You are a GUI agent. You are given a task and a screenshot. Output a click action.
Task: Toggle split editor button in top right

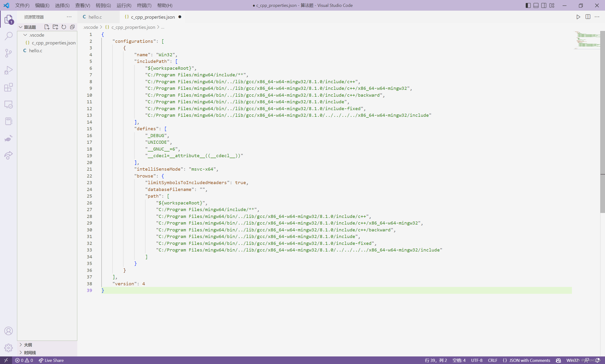pos(588,17)
